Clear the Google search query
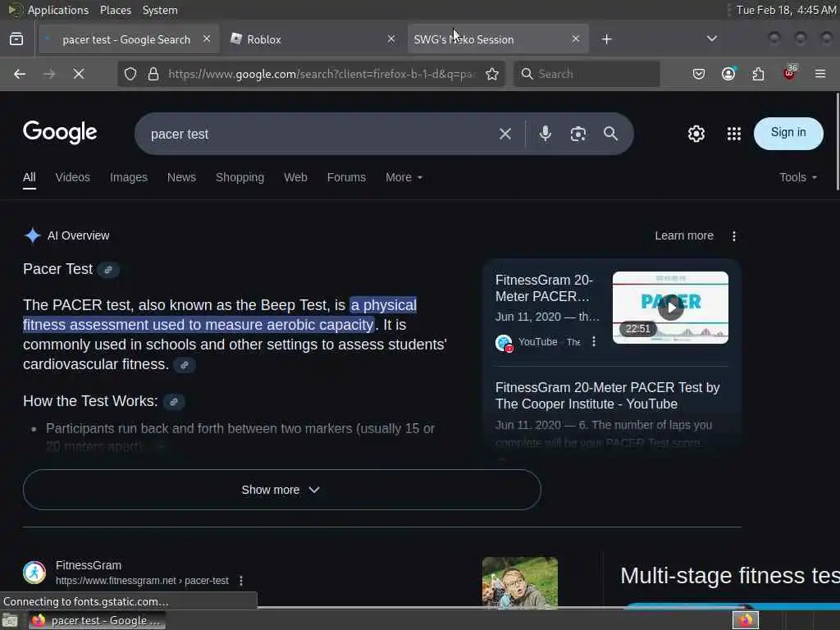840x630 pixels. pos(504,134)
